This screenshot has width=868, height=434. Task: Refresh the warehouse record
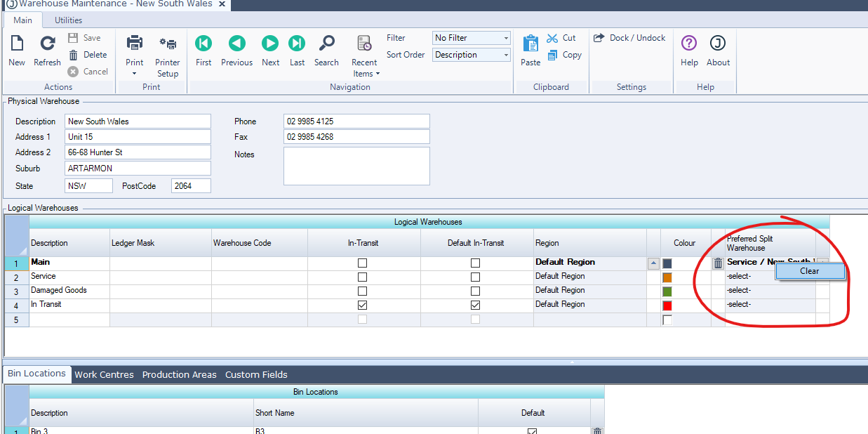pos(47,44)
